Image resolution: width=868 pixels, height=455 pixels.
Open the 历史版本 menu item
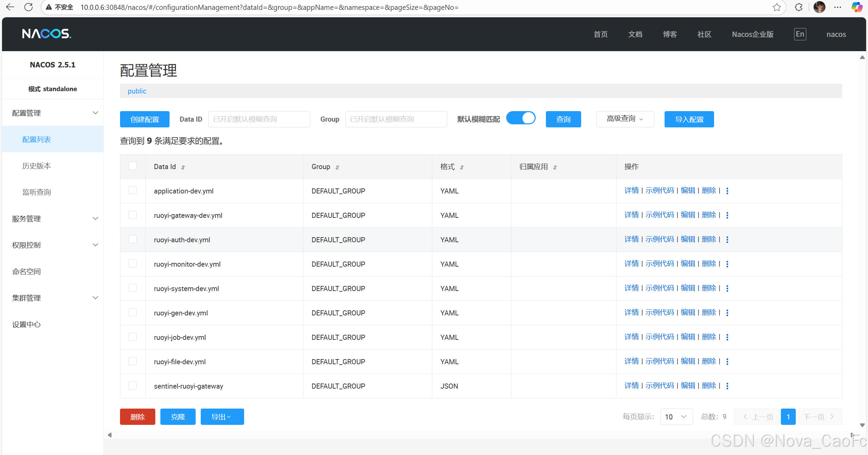[x=53, y=166]
